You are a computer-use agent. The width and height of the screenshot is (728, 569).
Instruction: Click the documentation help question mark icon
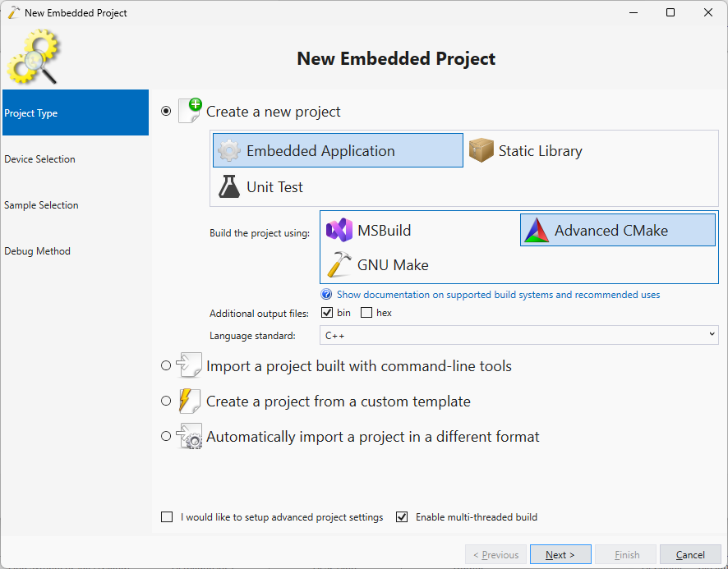coord(326,295)
